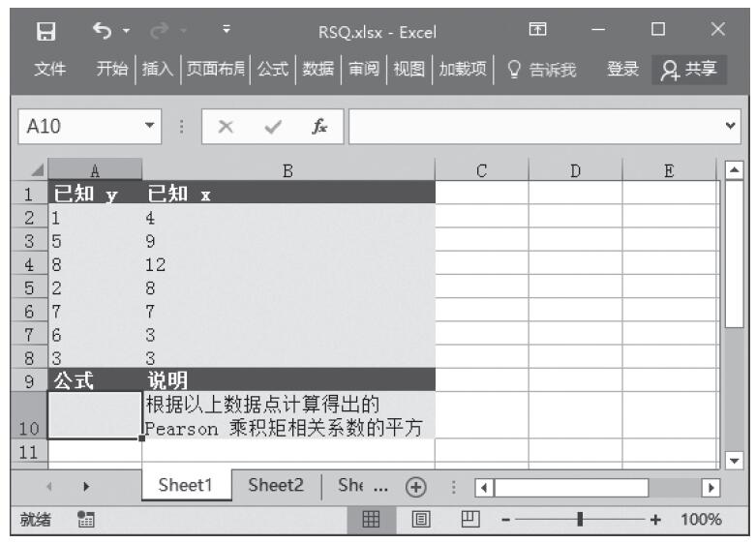756x543 pixels.
Task: Switch to Normal view layout
Action: (371, 520)
